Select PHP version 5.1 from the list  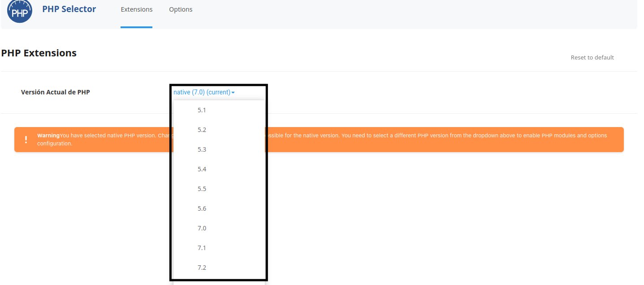point(219,110)
